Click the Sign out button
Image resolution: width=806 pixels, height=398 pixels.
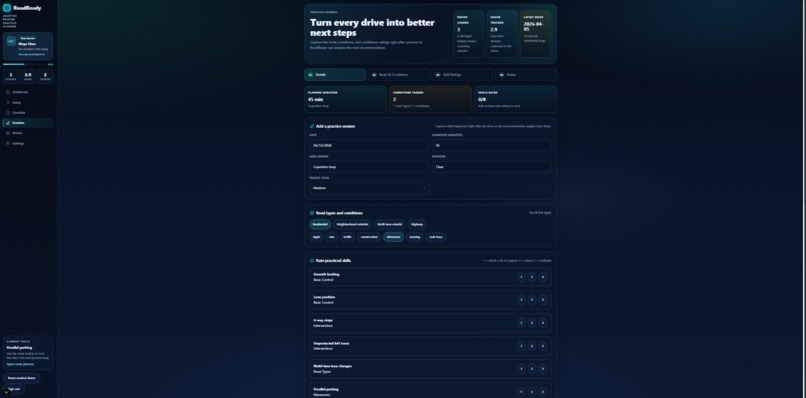click(14, 389)
